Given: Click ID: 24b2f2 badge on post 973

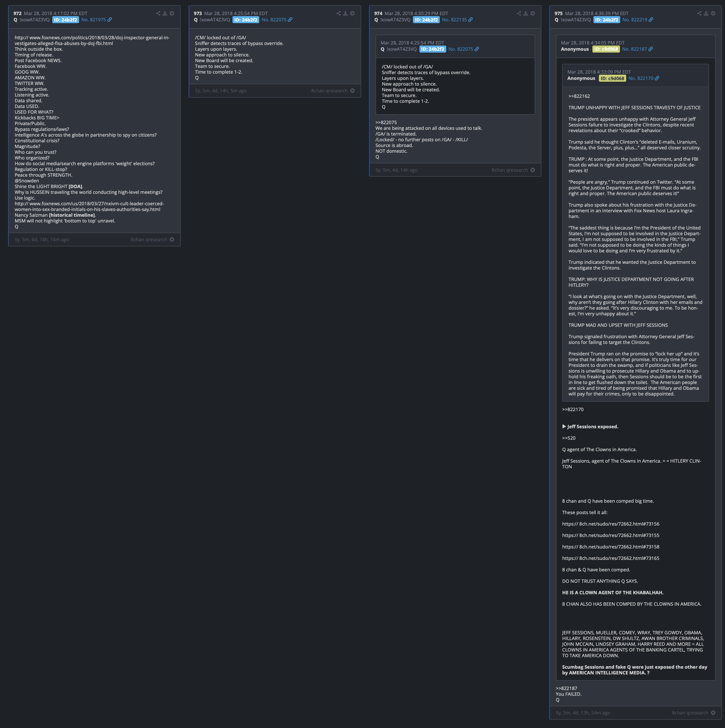Looking at the screenshot, I should 246,20.
